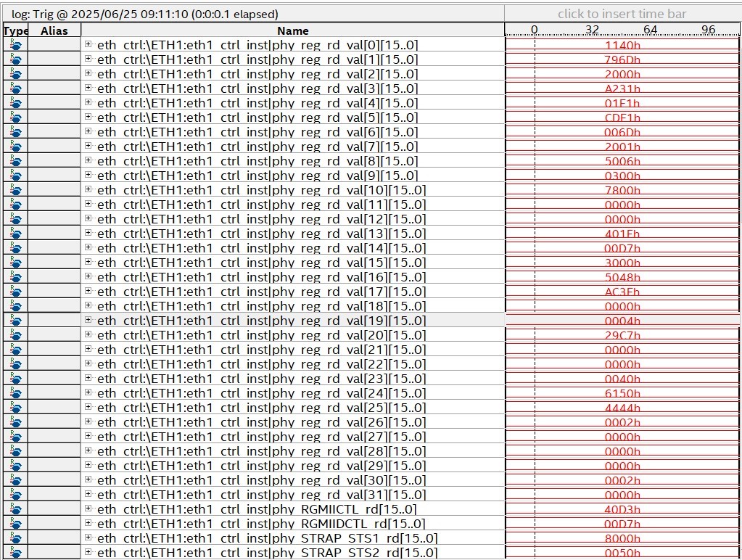Click the Alias column header
Image resolution: width=742 pixels, height=560 pixels.
coord(54,30)
